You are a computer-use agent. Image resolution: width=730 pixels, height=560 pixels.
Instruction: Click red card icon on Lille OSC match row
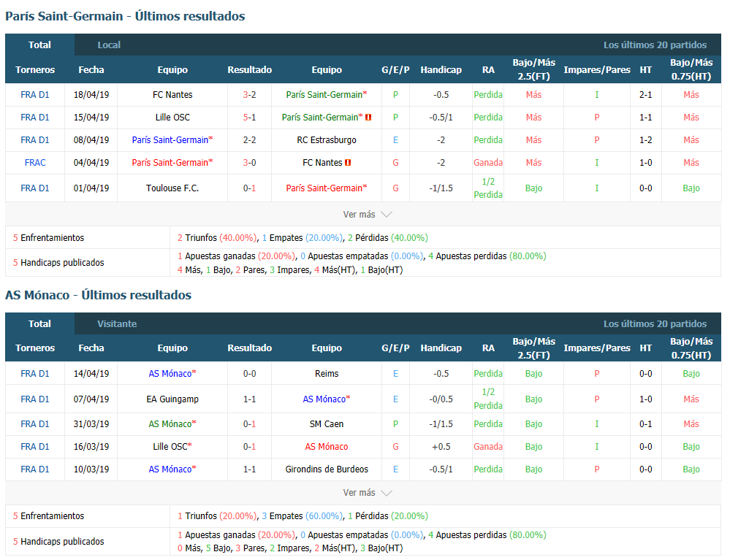tap(368, 118)
